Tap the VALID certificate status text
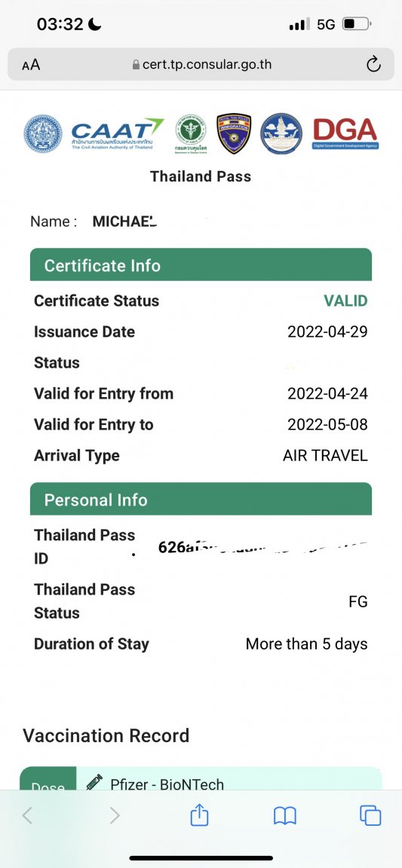The width and height of the screenshot is (402, 868). point(345,301)
